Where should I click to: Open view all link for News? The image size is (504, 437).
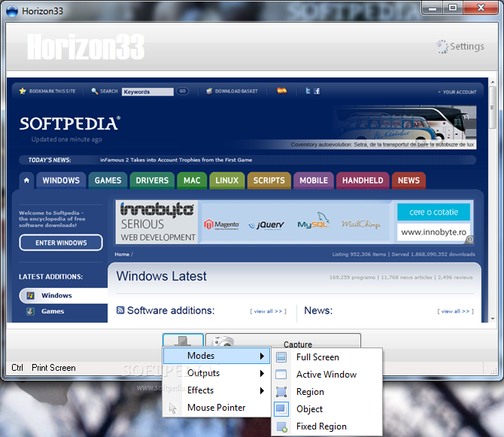point(455,311)
